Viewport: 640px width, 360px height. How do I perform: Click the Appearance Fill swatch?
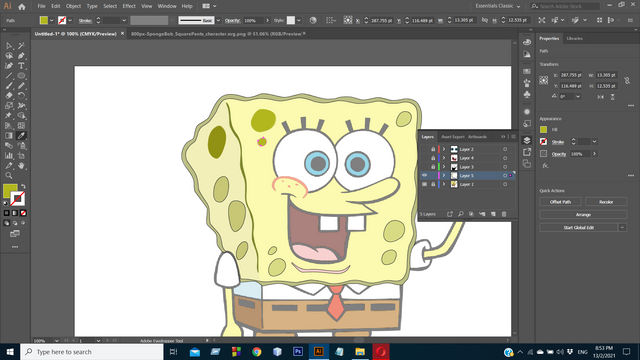point(543,129)
